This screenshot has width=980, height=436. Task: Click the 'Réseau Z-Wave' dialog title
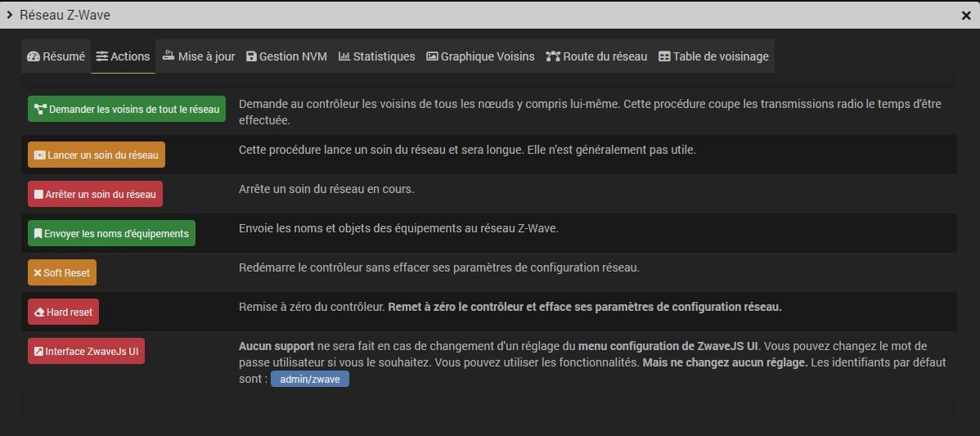point(65,15)
